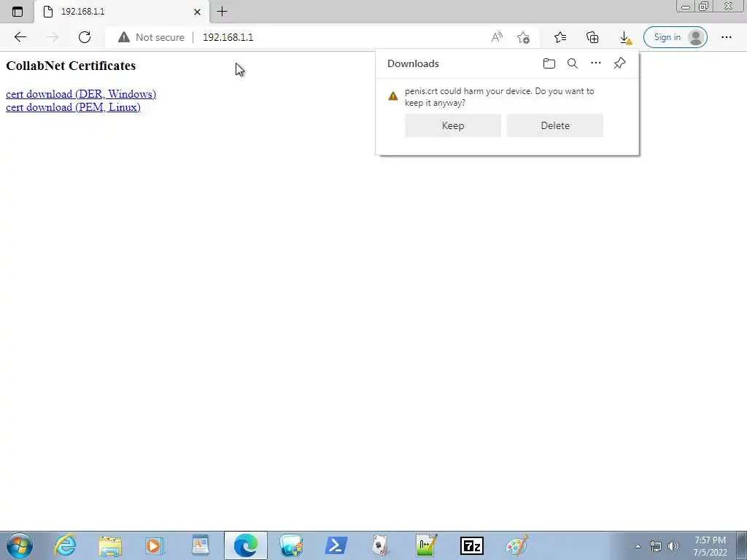
Task: Show hidden system tray icons
Action: pyautogui.click(x=638, y=546)
